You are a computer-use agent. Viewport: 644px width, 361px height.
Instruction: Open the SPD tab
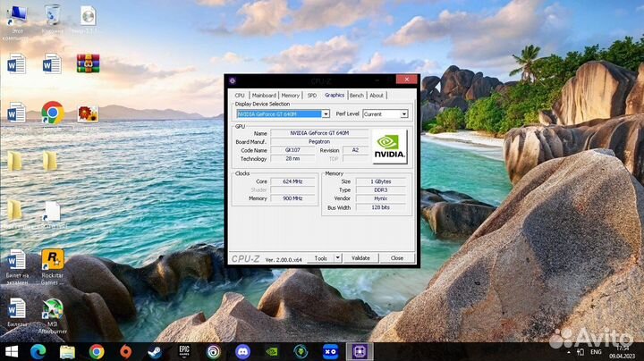coord(312,96)
